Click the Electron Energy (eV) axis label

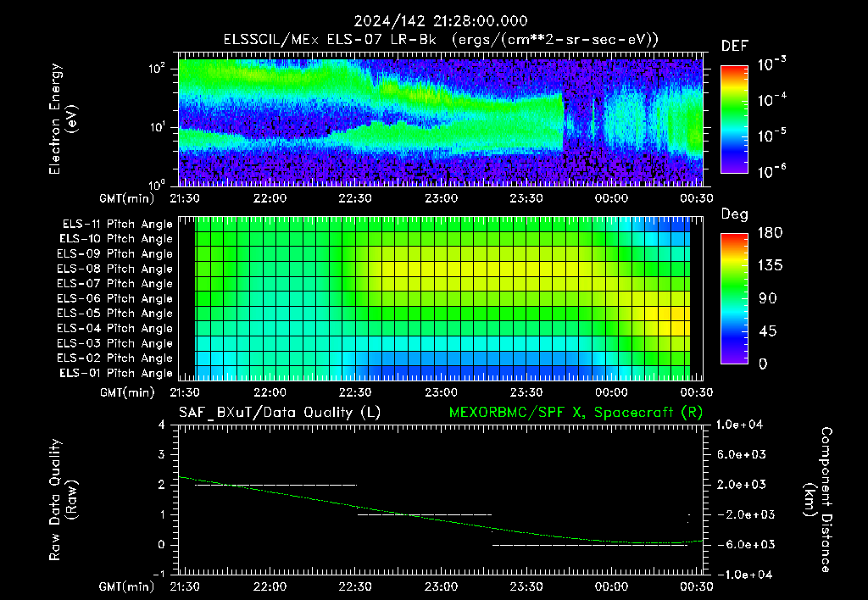[x=63, y=119]
